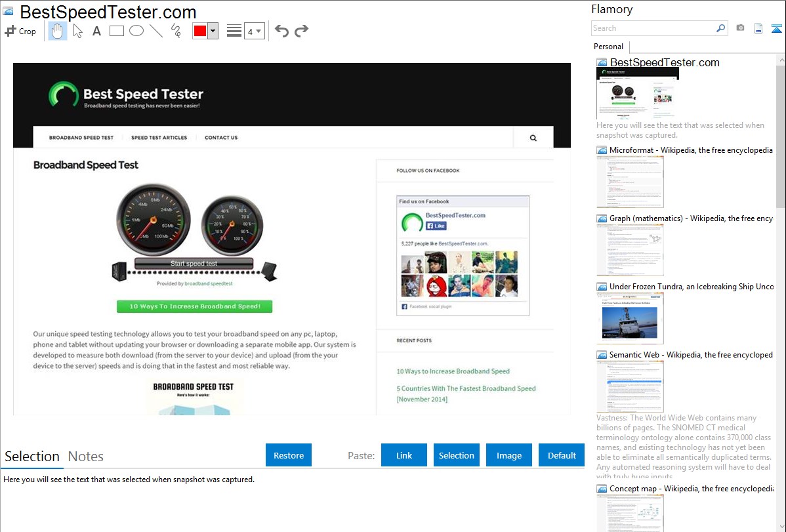Click the Speed Test Articles menu item
786x532 pixels.
(159, 137)
